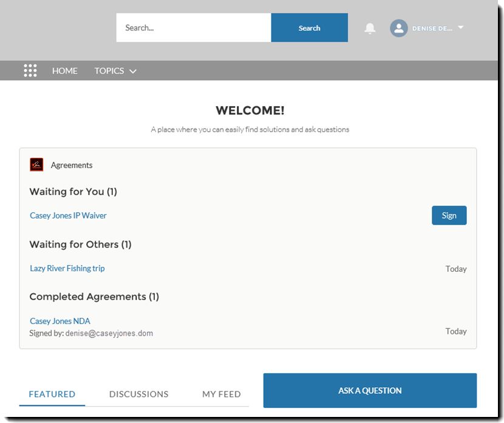Click the Sign button for IP Waiver
The width and height of the screenshot is (504, 423).
449,215
